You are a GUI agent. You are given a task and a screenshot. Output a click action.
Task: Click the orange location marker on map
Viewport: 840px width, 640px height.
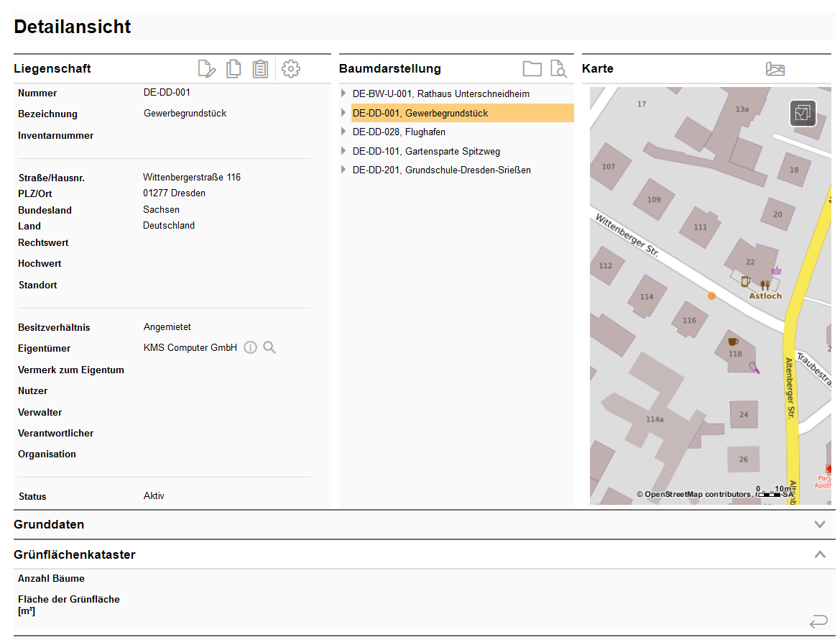point(711,296)
